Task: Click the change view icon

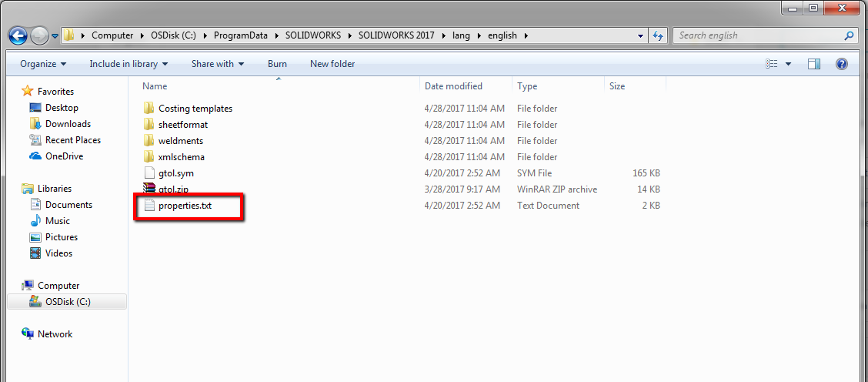Action: pyautogui.click(x=772, y=64)
